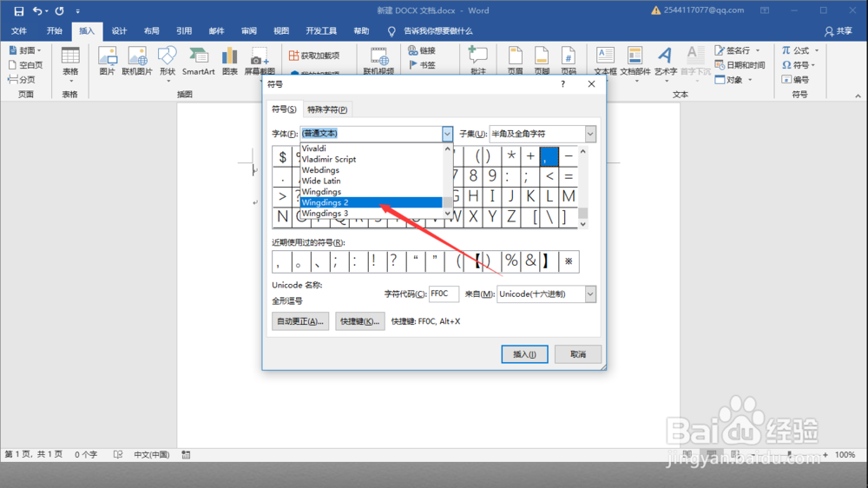
Task: Get add-ins from the store
Action: (314, 56)
